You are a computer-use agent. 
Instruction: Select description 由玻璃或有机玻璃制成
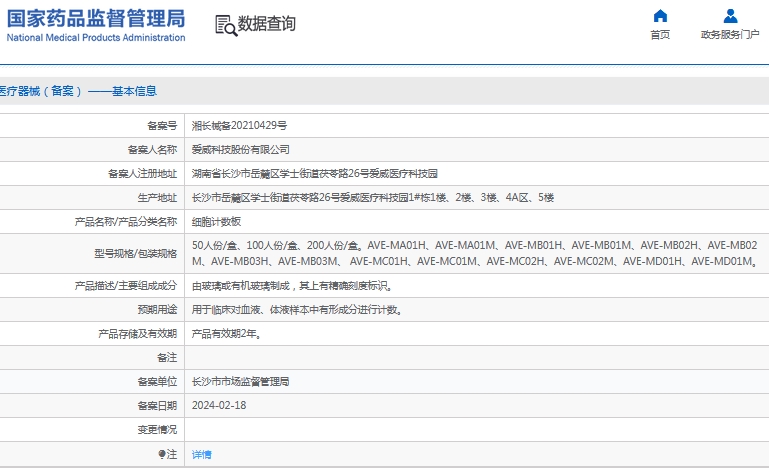pyautogui.click(x=292, y=286)
